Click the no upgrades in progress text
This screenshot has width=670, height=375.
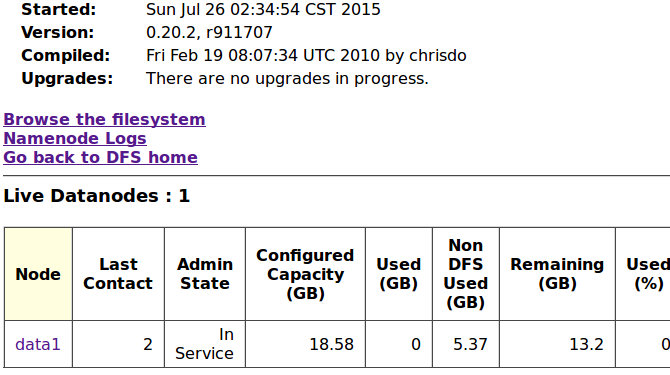point(287,79)
